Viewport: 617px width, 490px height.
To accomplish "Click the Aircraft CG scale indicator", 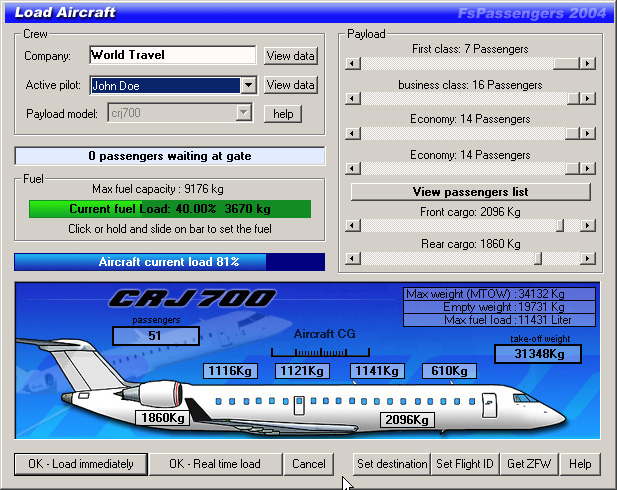I will coord(320,352).
